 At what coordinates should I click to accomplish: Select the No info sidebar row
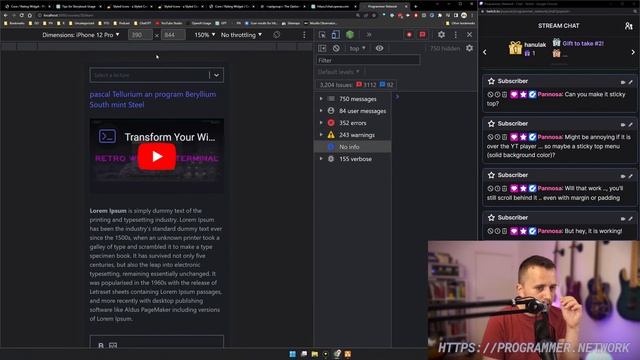tap(353, 147)
